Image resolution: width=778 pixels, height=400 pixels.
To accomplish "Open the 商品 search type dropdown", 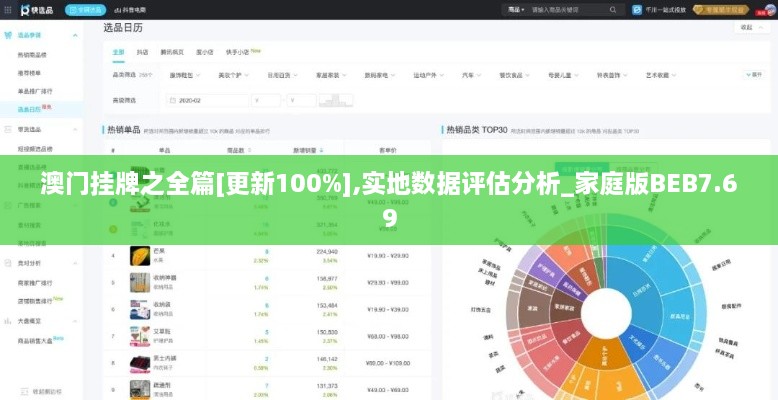I will 516,9.
